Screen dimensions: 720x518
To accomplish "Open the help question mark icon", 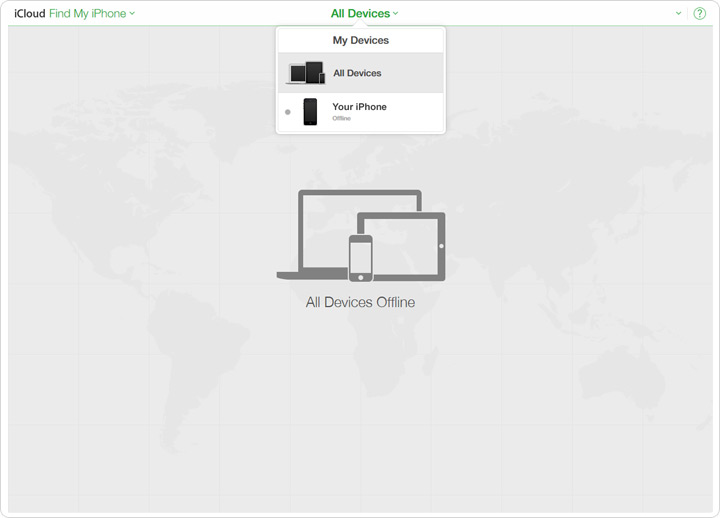I will coord(699,13).
